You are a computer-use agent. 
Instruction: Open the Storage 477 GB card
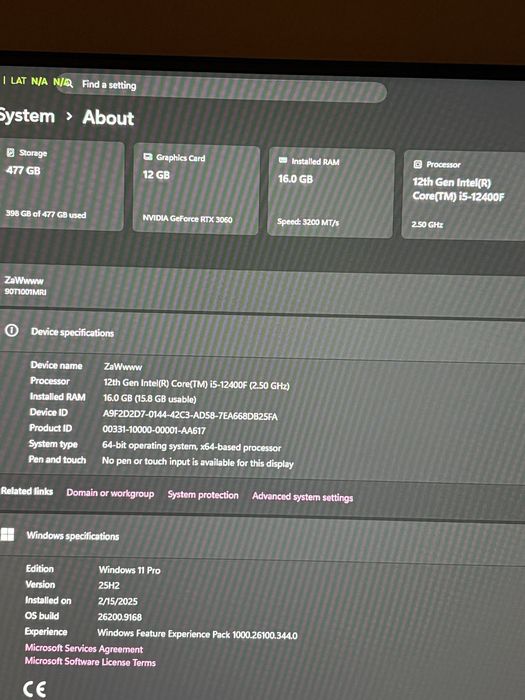click(x=61, y=185)
